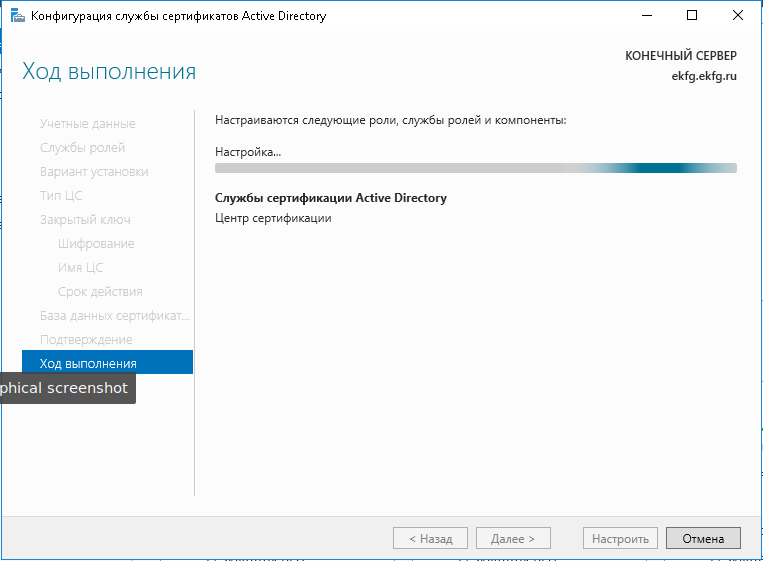Image resolution: width=763 pixels, height=561 pixels.
Task: Click the Отмена button
Action: coord(703,538)
